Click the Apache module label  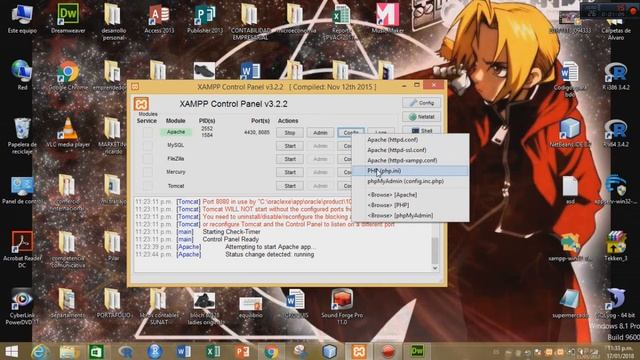[176, 132]
